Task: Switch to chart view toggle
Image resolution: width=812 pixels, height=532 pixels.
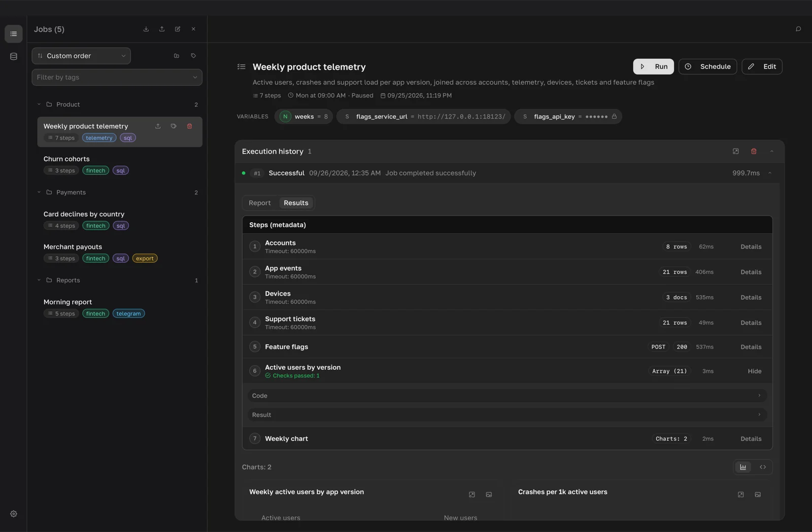Action: click(743, 467)
